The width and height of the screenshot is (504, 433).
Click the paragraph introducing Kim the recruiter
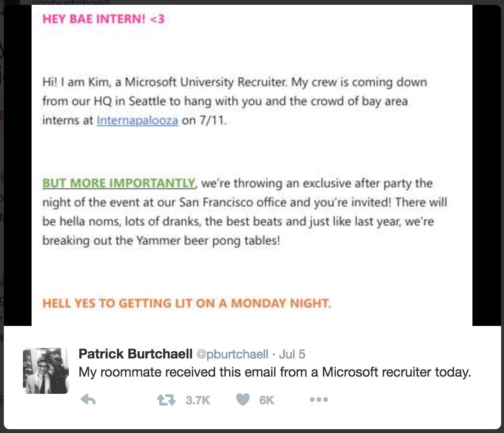point(234,101)
